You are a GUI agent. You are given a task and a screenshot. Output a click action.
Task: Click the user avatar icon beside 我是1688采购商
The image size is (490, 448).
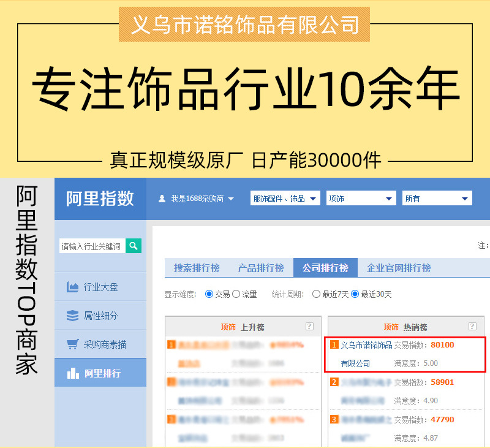[162, 199]
